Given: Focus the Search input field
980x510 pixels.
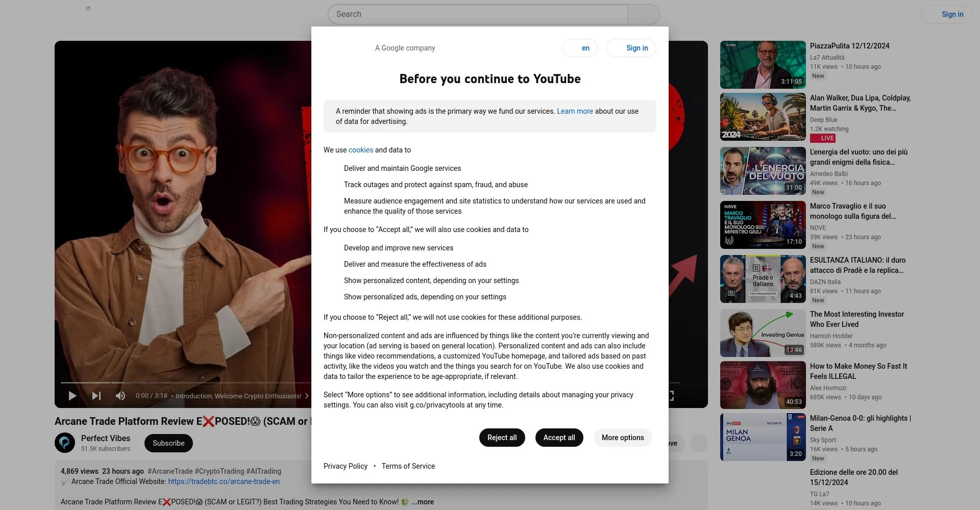Looking at the screenshot, I should click(x=478, y=14).
